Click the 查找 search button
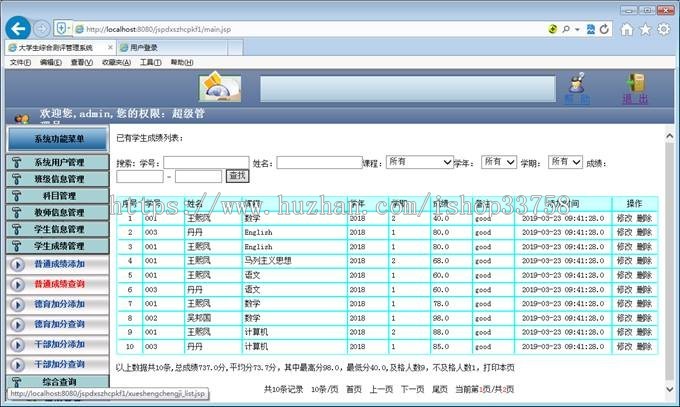Screen dimensions: 680x407 [x=237, y=176]
